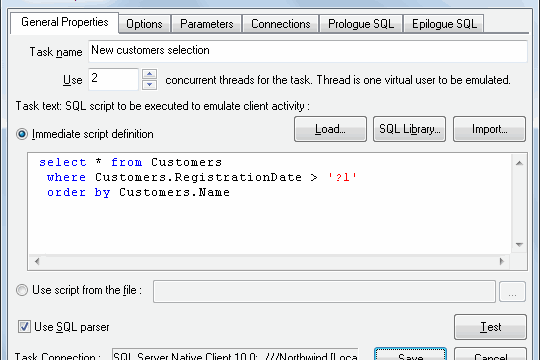540x360 pixels.
Task: Select Use script from the file option
Action: click(x=22, y=290)
